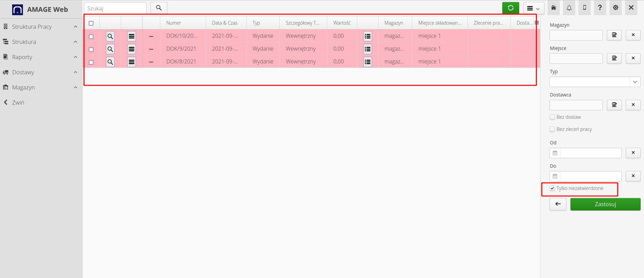
Task: Click the Szukaj search input
Action: [x=115, y=8]
